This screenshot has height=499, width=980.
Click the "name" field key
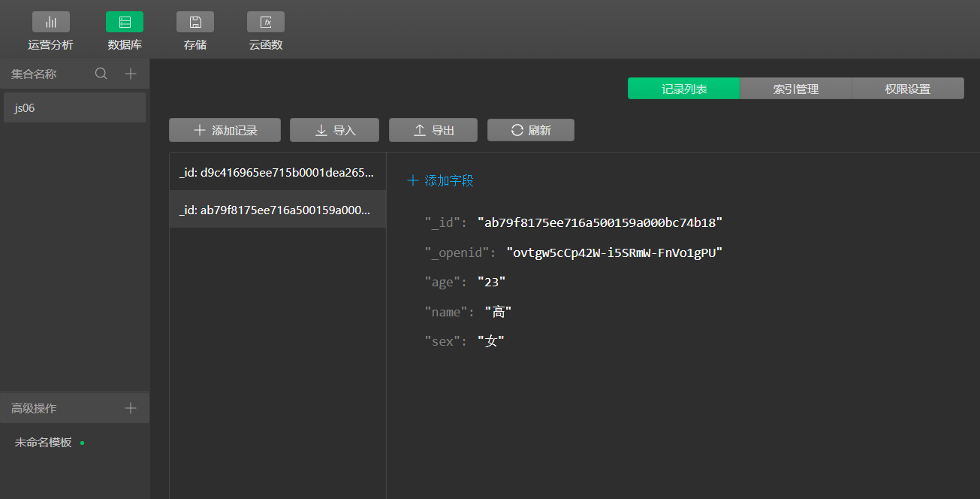[x=446, y=312]
